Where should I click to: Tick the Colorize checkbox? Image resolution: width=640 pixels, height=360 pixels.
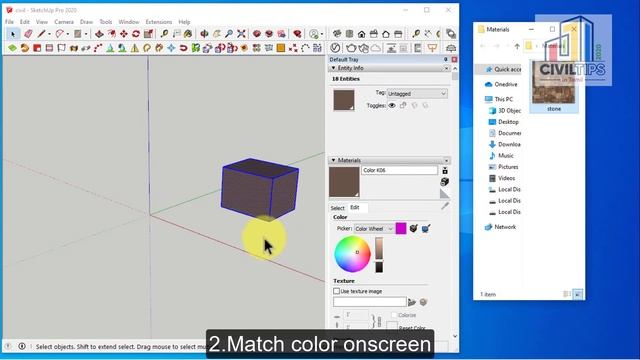coord(394,315)
